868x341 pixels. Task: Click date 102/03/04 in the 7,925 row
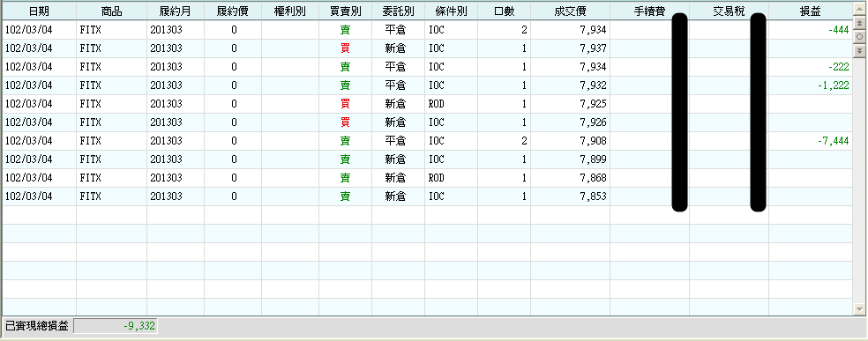pyautogui.click(x=28, y=104)
